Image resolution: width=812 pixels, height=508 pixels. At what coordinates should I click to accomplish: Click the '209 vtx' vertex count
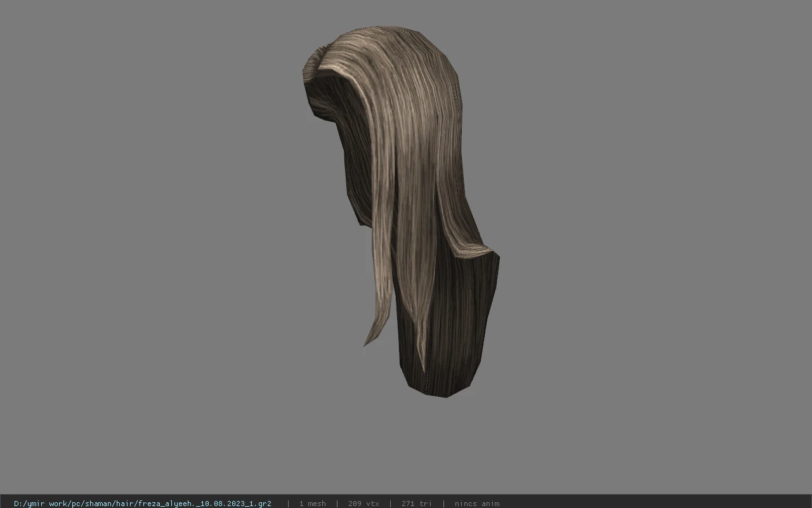(x=363, y=504)
